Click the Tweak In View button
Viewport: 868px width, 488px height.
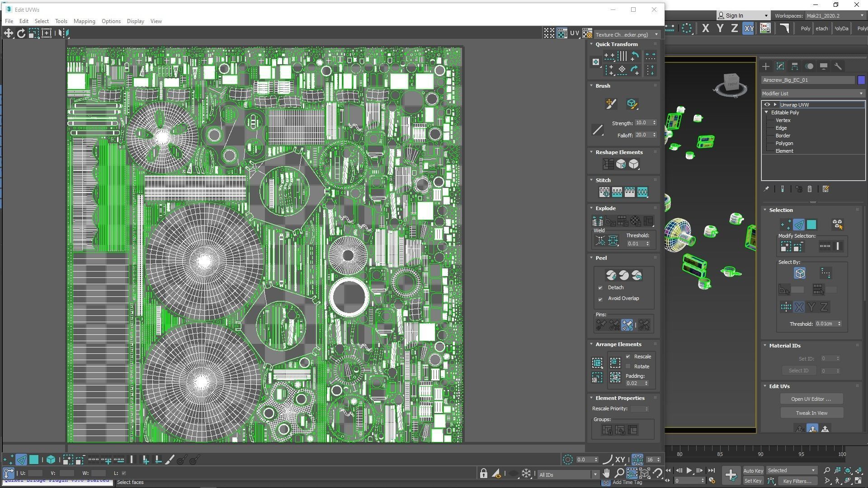click(x=811, y=413)
